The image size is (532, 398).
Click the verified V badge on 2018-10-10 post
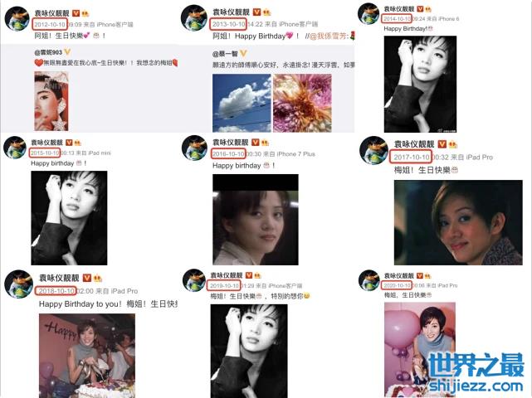87,278
